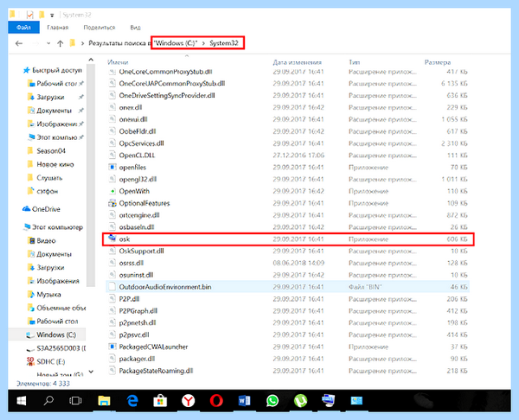Screen dimensions: 519x420
Task: Click the "Windows (C:)" breadcrumb segment
Action: pyautogui.click(x=176, y=43)
